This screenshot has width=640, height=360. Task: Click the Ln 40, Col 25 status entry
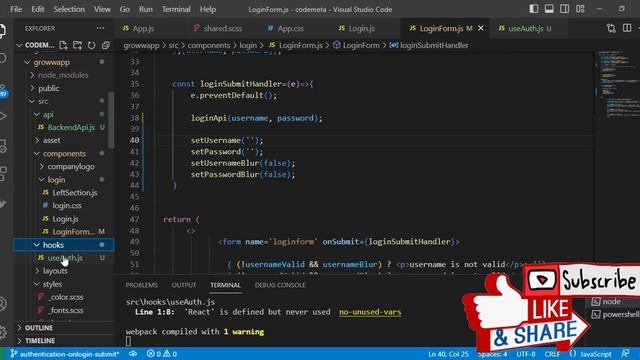(449, 354)
